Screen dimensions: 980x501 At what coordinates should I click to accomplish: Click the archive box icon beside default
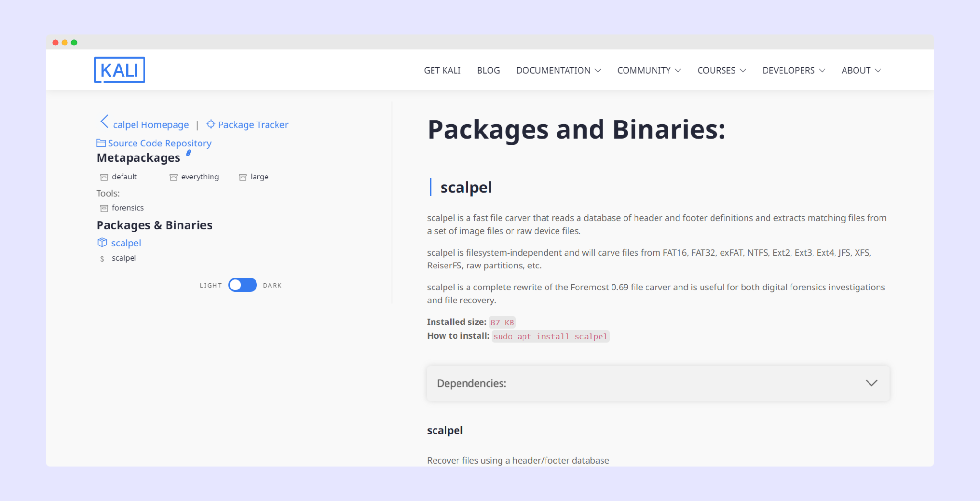[104, 177]
